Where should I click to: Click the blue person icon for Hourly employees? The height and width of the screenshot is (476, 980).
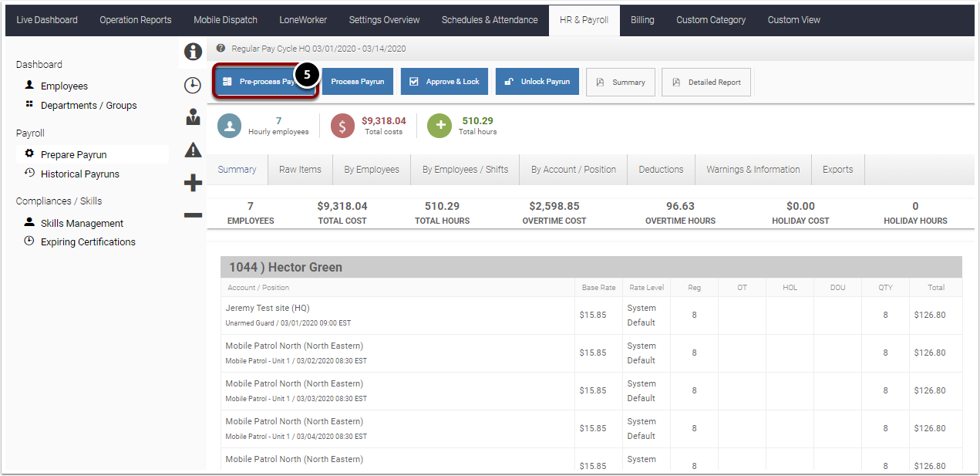point(229,125)
